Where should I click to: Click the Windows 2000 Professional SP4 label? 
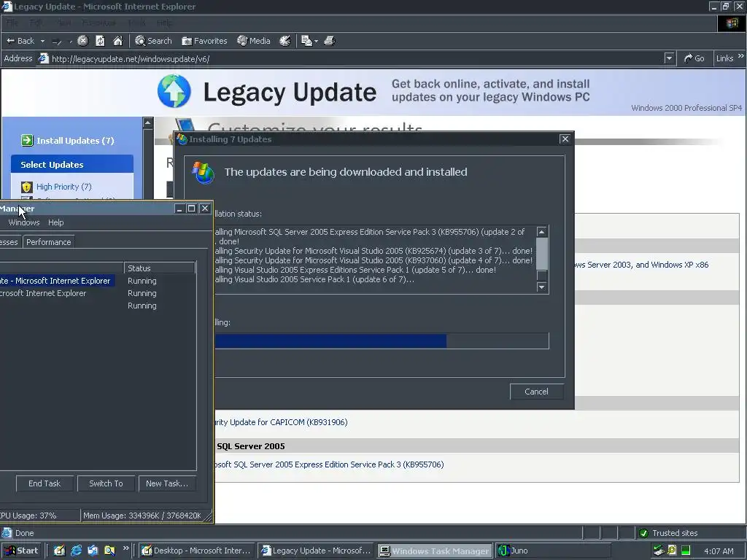coord(686,108)
